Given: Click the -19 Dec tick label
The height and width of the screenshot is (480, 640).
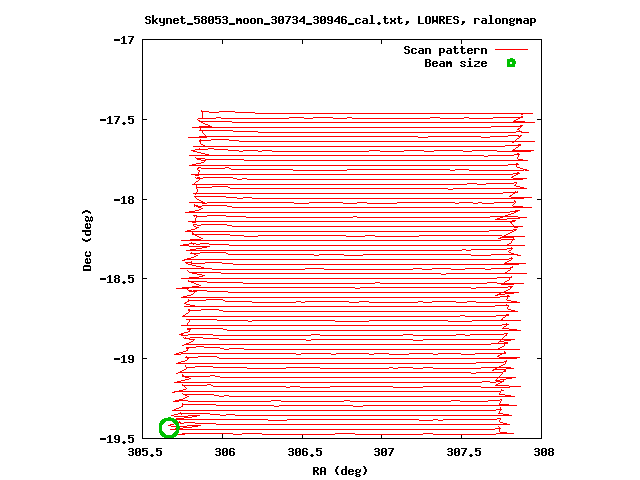Looking at the screenshot, I should pyautogui.click(x=124, y=359).
